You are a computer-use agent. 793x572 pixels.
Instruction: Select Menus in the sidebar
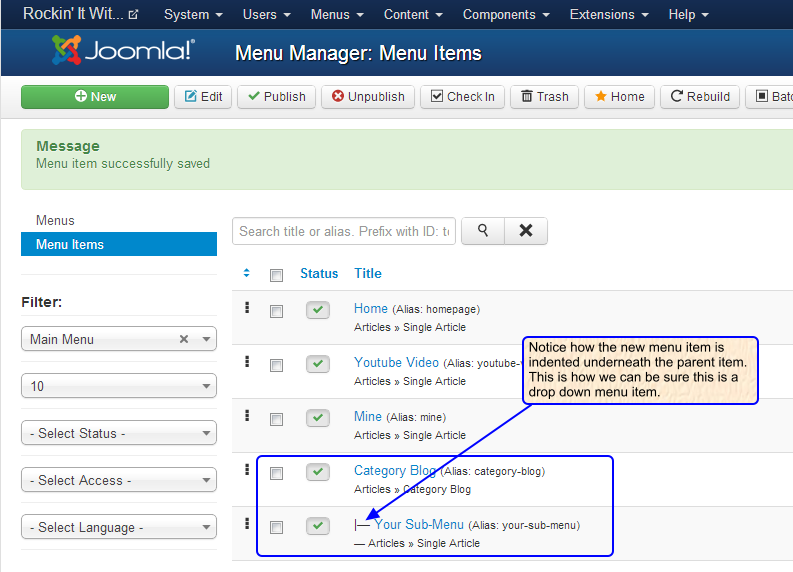point(55,221)
